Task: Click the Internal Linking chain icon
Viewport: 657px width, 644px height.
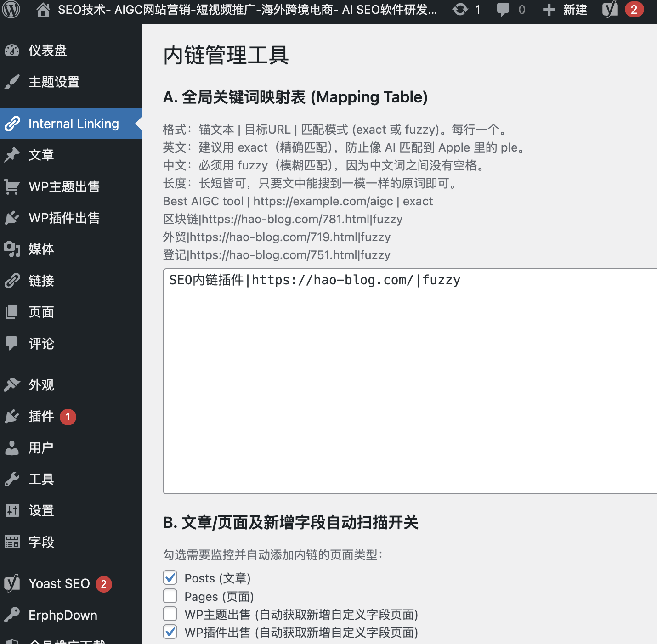Action: (12, 124)
